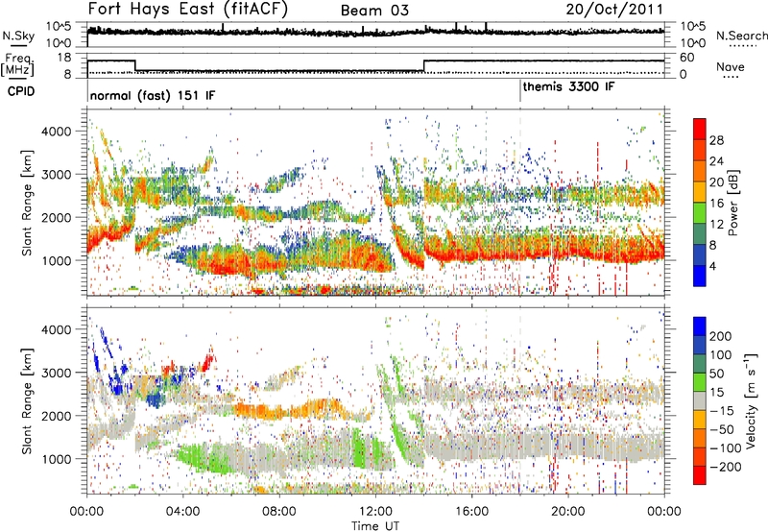Click the 'Freq. [MHz]' axis label
Screen dimensions: 768x532
(x=17, y=65)
